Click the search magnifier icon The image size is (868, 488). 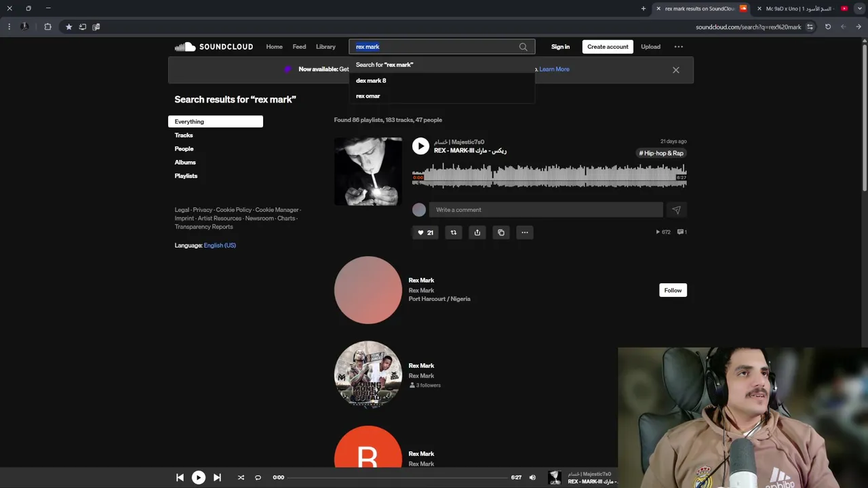[x=523, y=47]
